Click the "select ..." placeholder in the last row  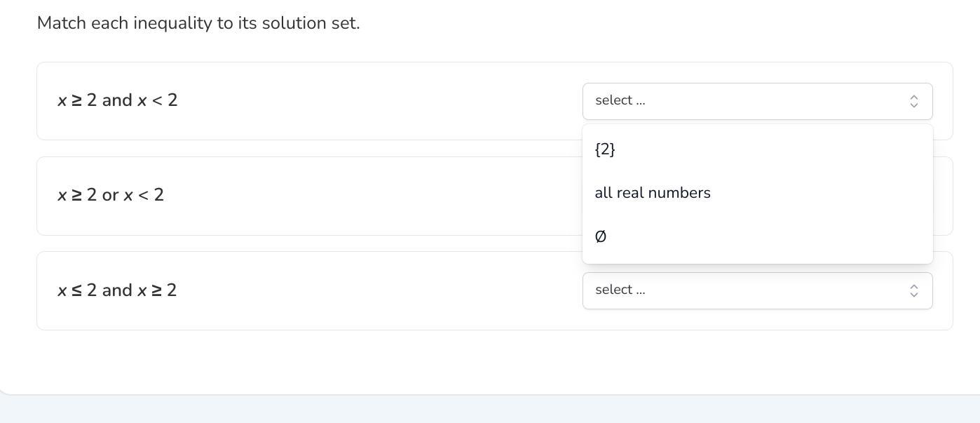coord(620,290)
